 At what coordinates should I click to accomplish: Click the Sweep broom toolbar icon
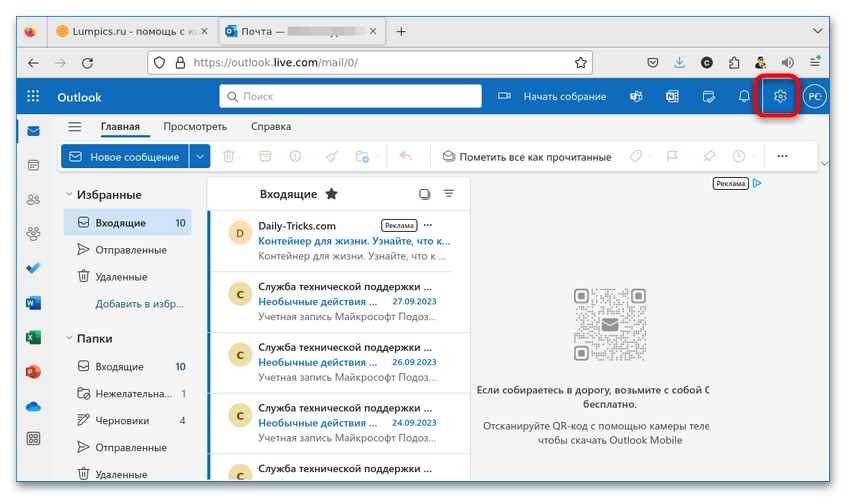(332, 156)
